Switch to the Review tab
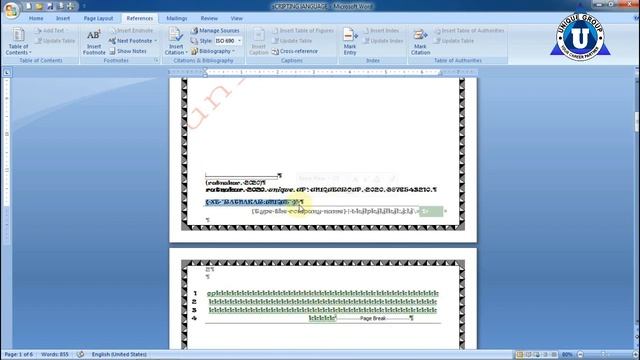 tap(209, 18)
